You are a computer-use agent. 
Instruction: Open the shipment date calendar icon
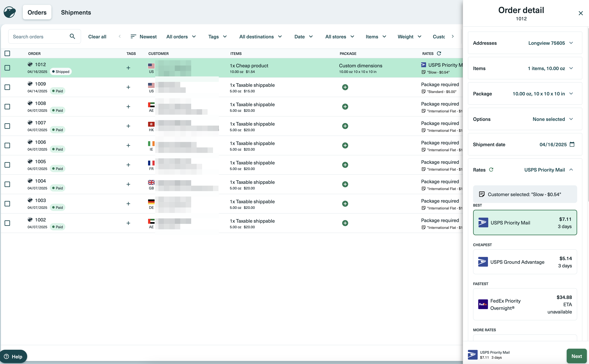click(572, 144)
